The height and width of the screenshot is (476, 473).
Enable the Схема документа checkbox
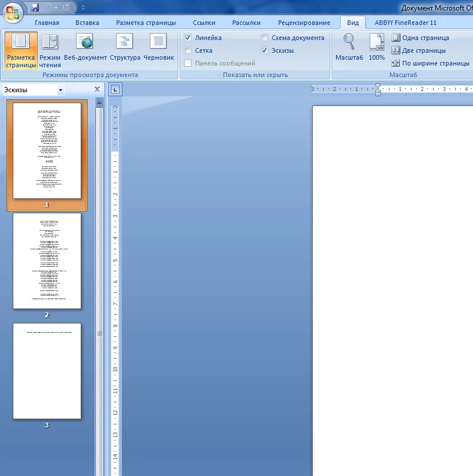point(265,38)
